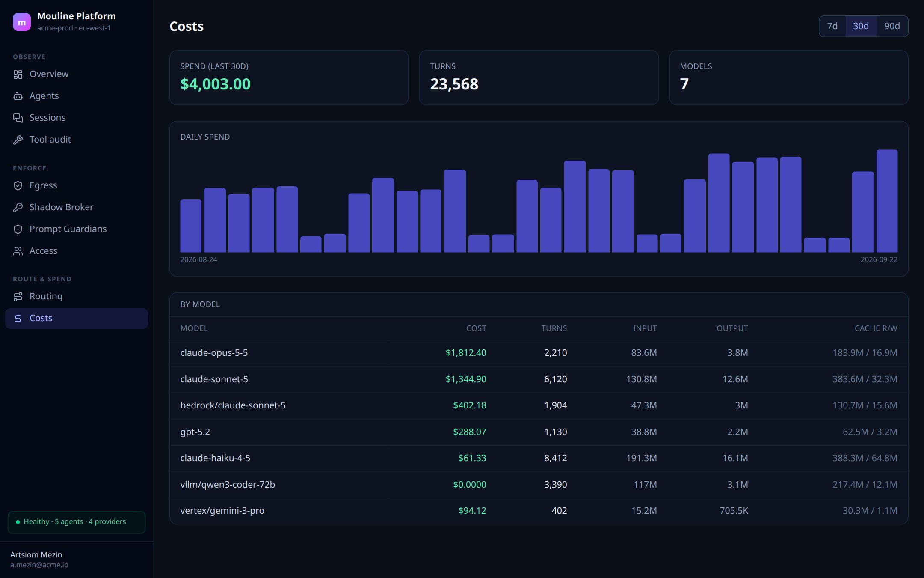Click the $402.18 cost value

[470, 405]
